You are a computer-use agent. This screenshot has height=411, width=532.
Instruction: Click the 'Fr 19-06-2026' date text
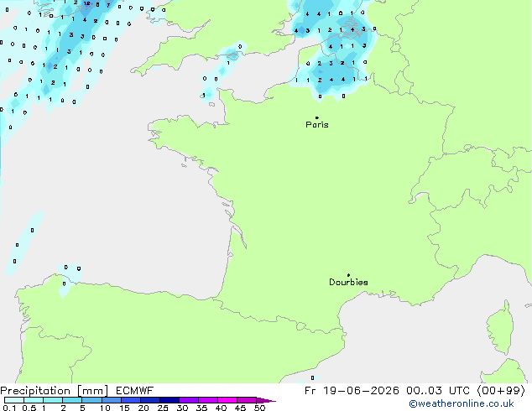[352, 391]
